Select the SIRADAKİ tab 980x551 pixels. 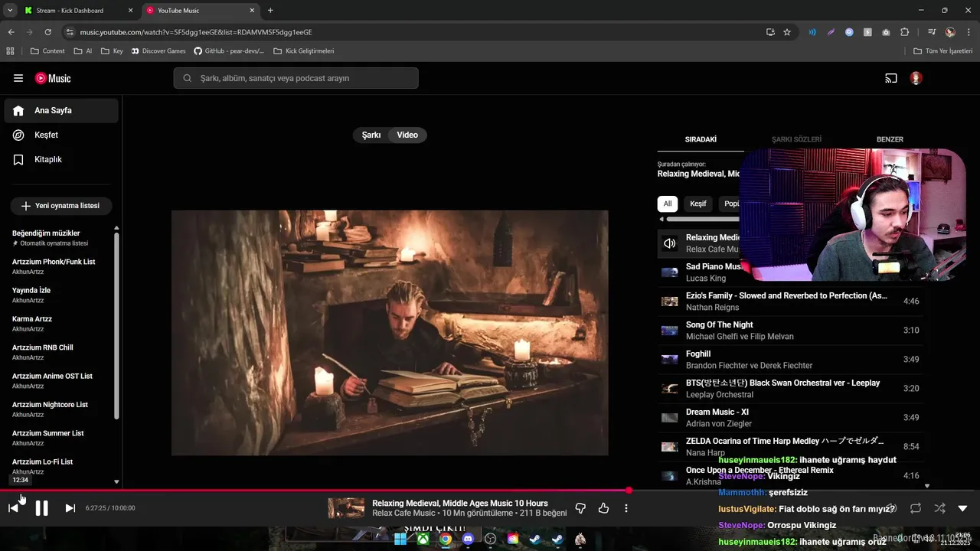click(x=701, y=139)
